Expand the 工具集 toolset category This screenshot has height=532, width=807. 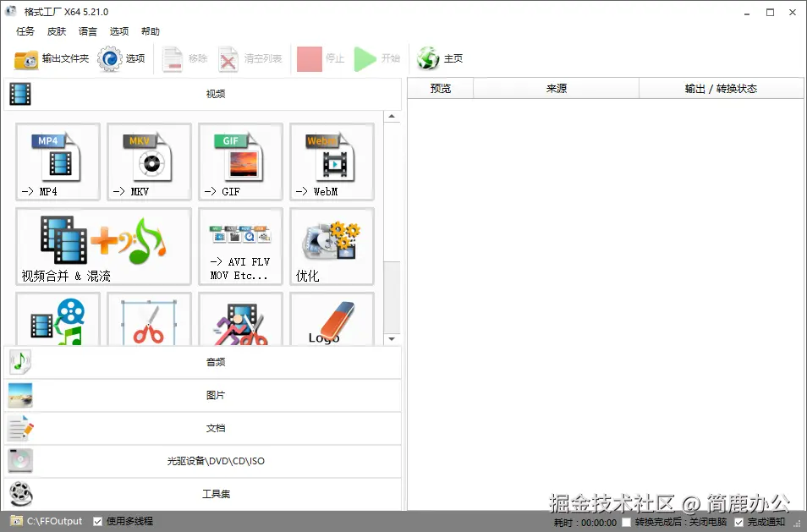coord(203,494)
